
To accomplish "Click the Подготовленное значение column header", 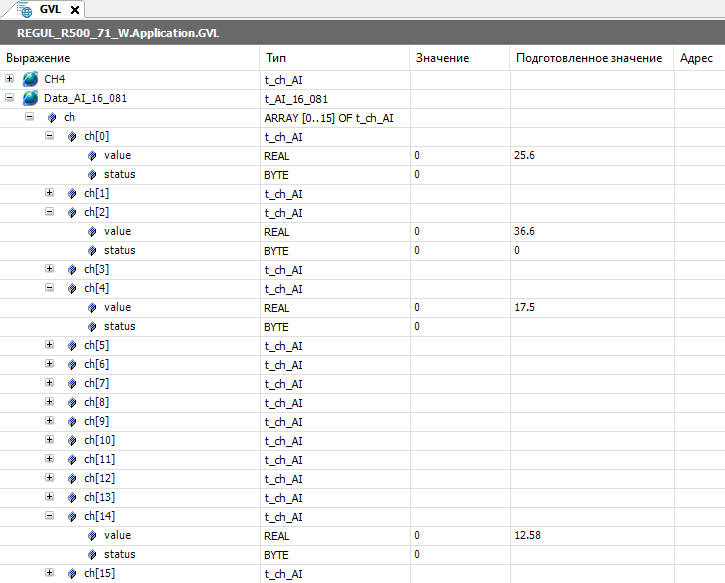I will point(589,58).
